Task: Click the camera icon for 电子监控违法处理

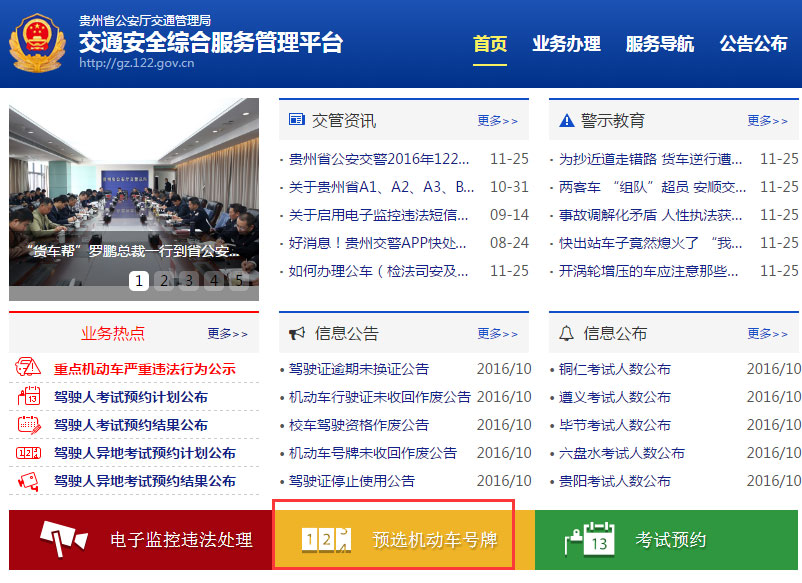Action: 64,540
